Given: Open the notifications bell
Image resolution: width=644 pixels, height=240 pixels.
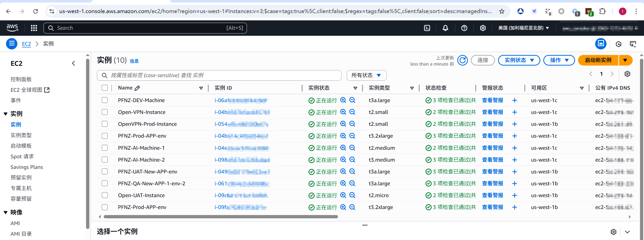Looking at the screenshot, I should tap(445, 28).
